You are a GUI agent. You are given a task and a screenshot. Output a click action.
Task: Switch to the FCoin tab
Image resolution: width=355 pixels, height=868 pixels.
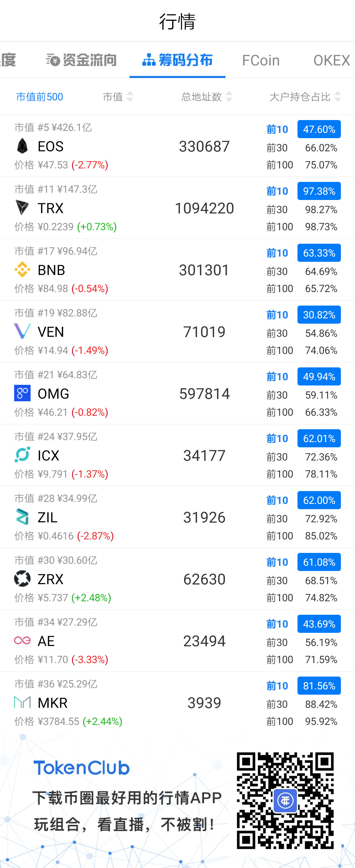261,60
